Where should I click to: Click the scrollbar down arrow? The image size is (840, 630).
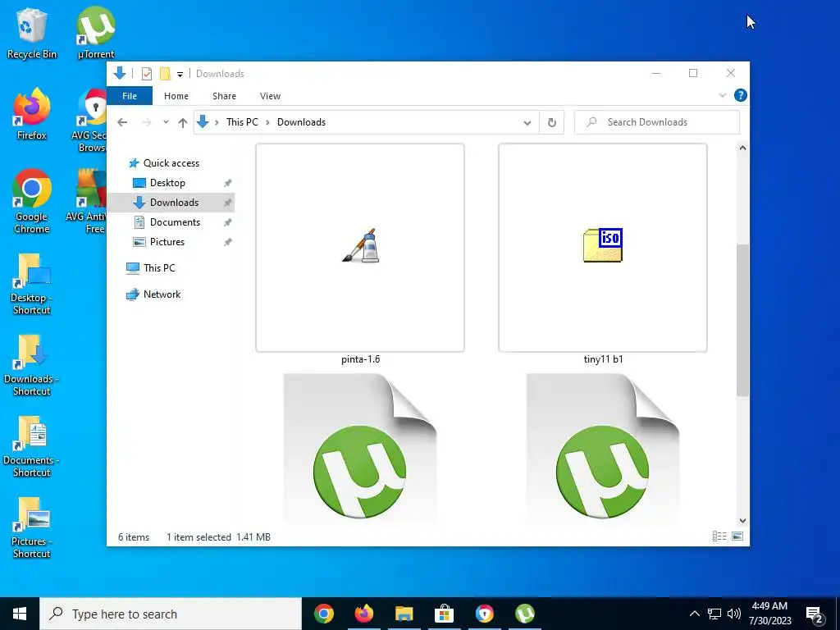click(x=742, y=521)
